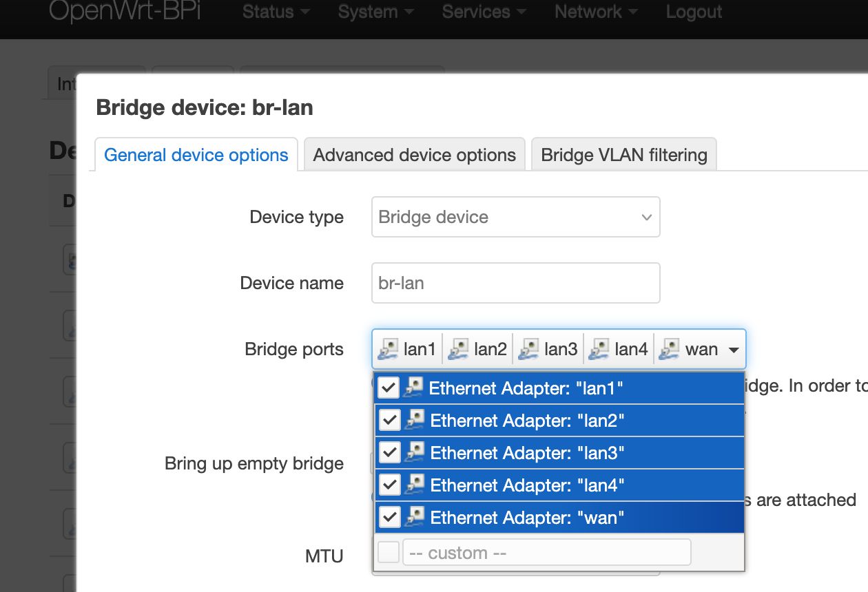Image resolution: width=868 pixels, height=592 pixels.
Task: Uncheck the wan Ethernet Adapter checkbox
Action: coord(389,517)
